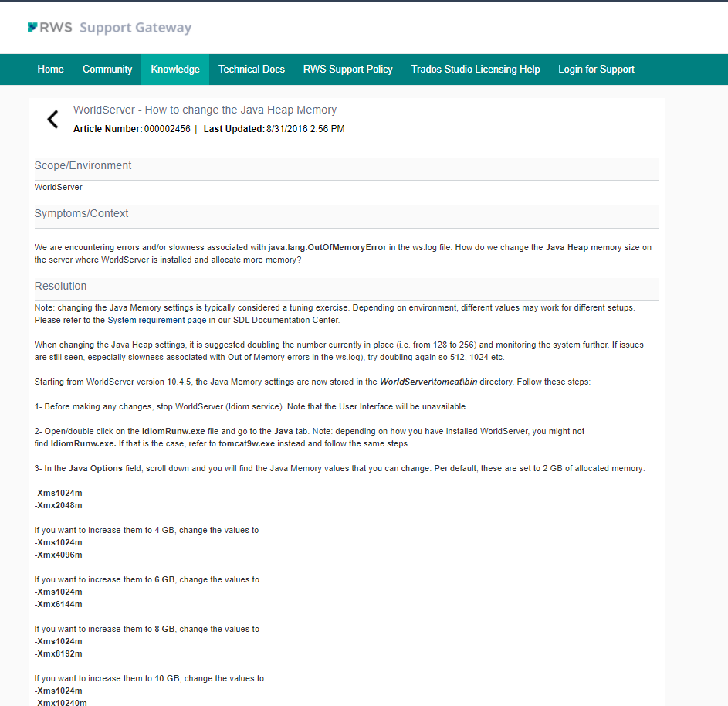Click the bold java.lang.OutOfMemoryError text

point(327,248)
